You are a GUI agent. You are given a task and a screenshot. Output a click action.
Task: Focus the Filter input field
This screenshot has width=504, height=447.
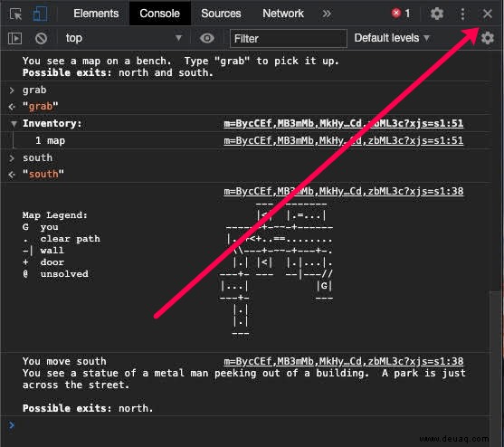point(289,39)
